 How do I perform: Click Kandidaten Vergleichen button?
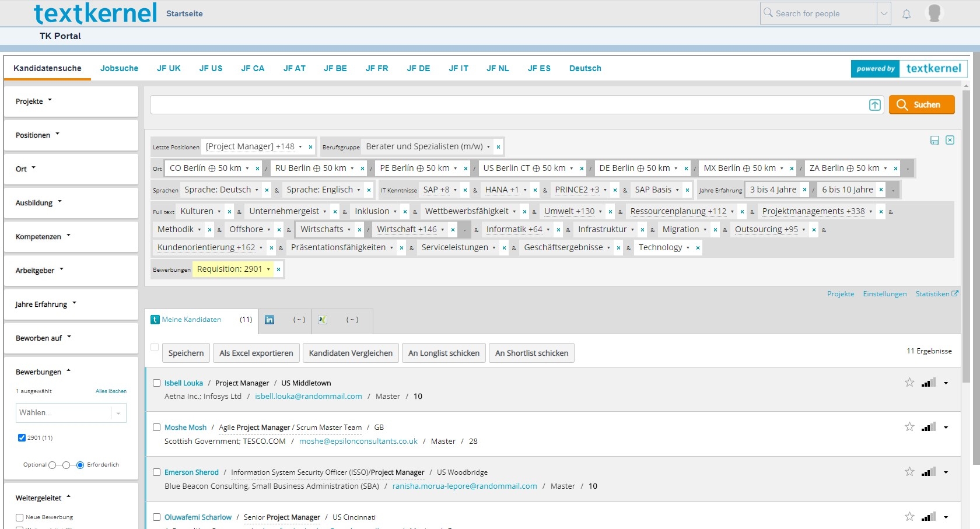(351, 353)
